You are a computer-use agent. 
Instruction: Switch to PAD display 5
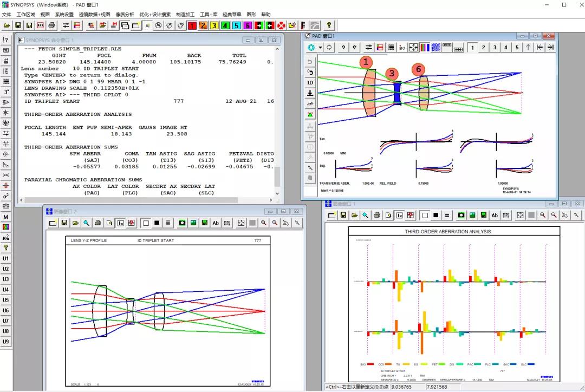coord(517,47)
